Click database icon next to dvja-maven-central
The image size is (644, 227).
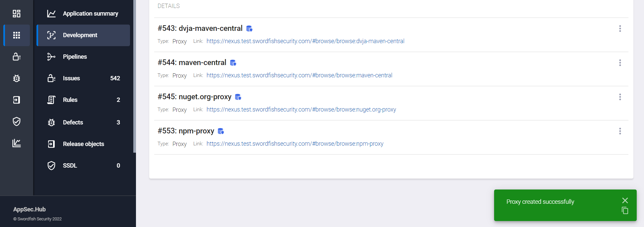point(249,29)
